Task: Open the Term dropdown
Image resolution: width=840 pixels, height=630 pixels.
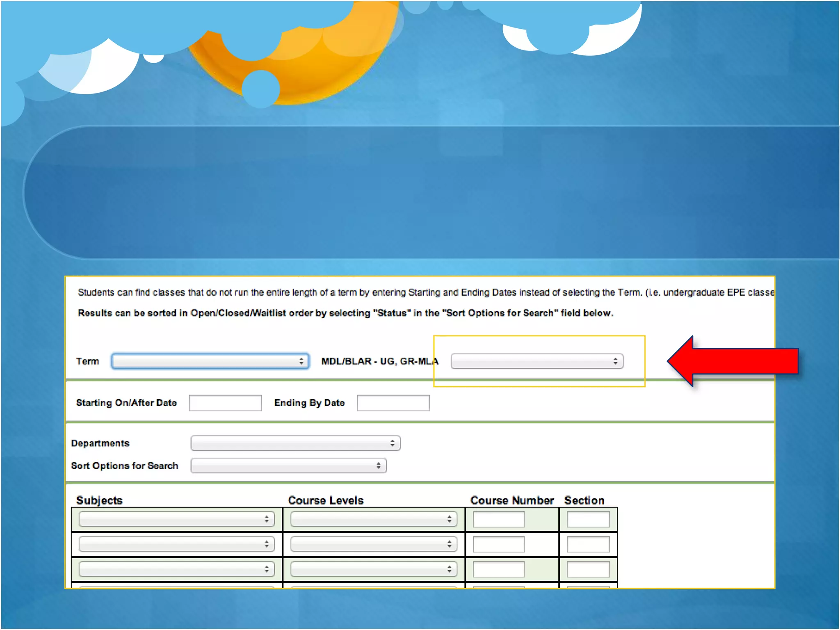Action: click(209, 361)
